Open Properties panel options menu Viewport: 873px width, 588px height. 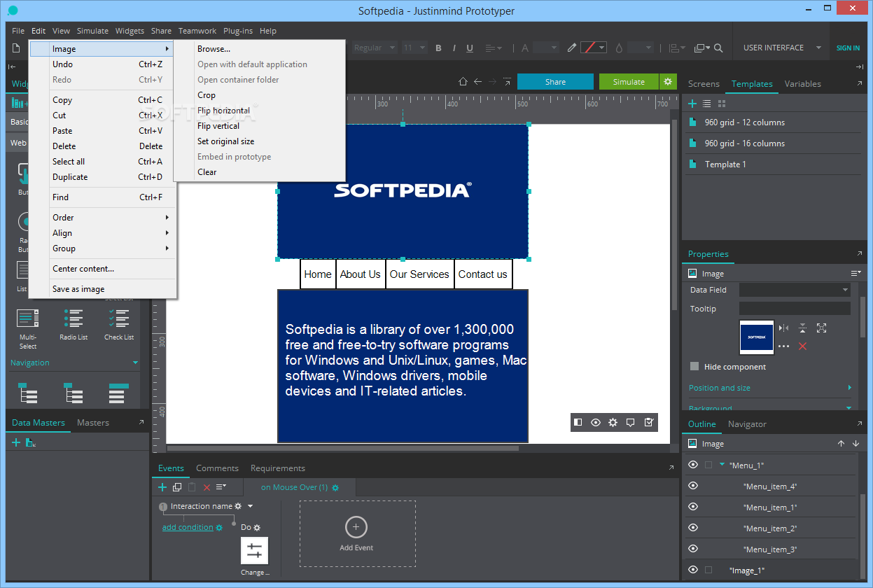855,273
